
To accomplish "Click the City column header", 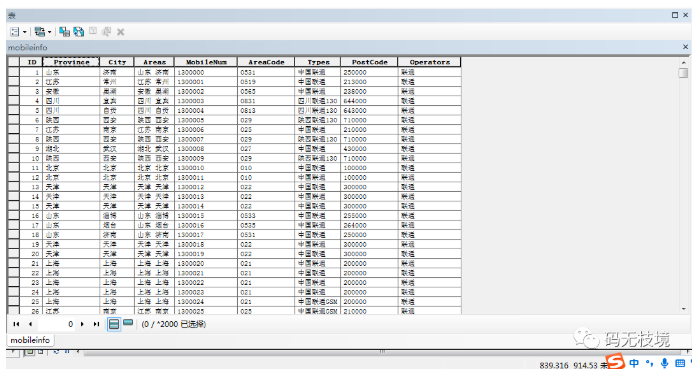I will pyautogui.click(x=117, y=62).
